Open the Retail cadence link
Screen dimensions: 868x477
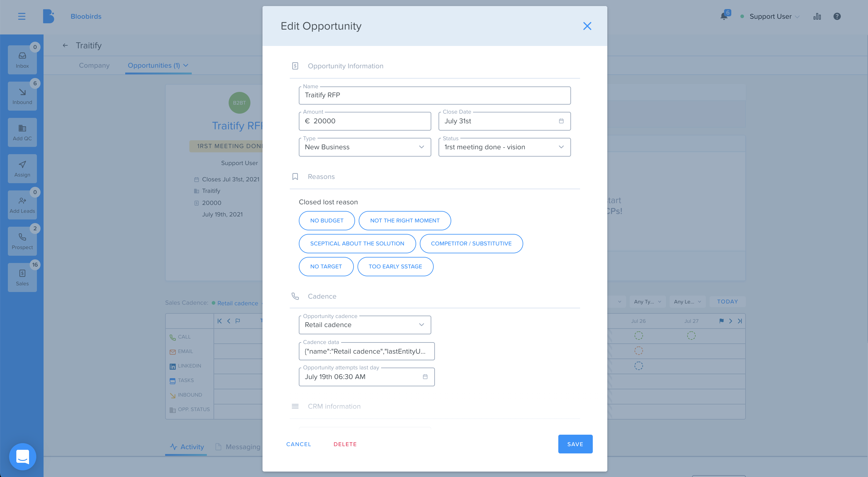(x=237, y=303)
